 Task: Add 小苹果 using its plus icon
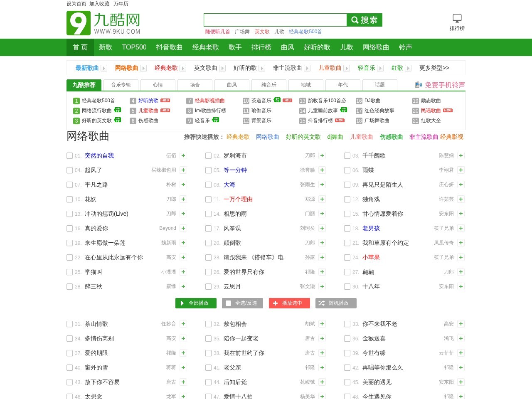pyautogui.click(x=461, y=257)
